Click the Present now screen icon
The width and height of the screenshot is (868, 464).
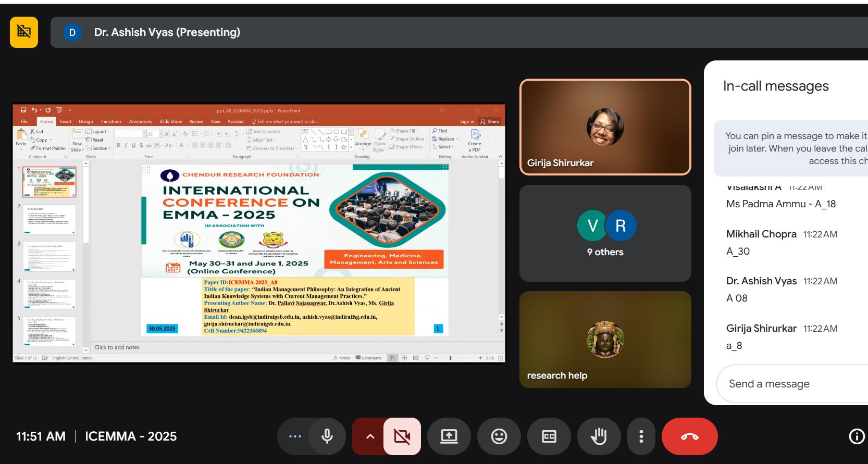(x=449, y=436)
